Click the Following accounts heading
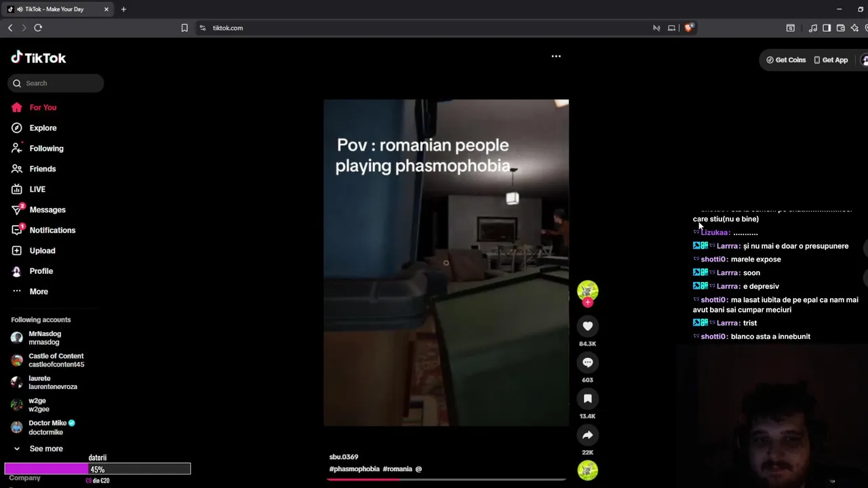868x488 pixels. pos(41,320)
